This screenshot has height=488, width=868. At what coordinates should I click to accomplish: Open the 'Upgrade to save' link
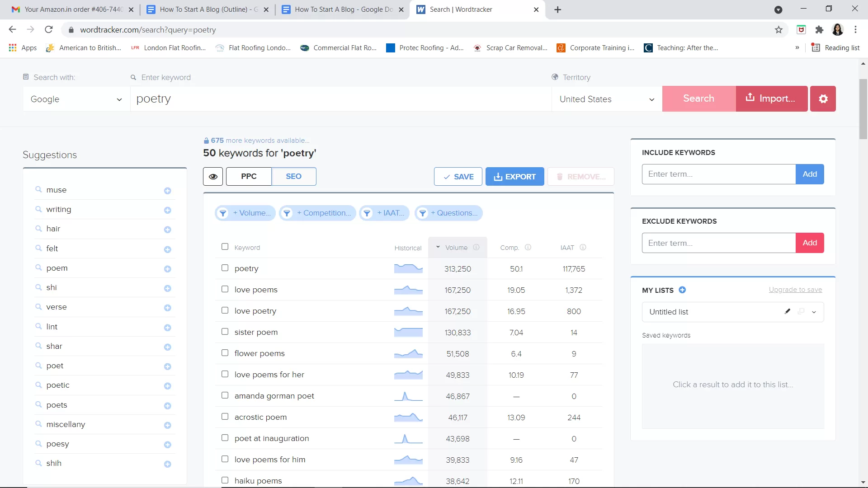[795, 289]
